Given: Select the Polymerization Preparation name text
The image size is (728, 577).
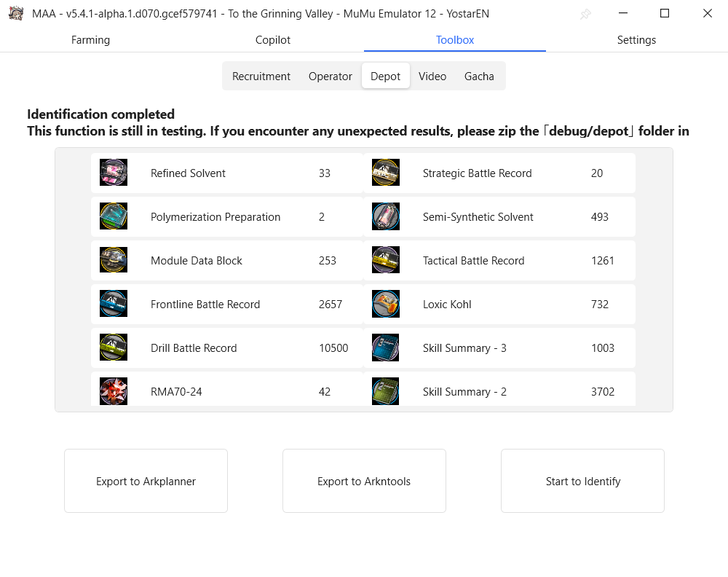Looking at the screenshot, I should point(215,217).
